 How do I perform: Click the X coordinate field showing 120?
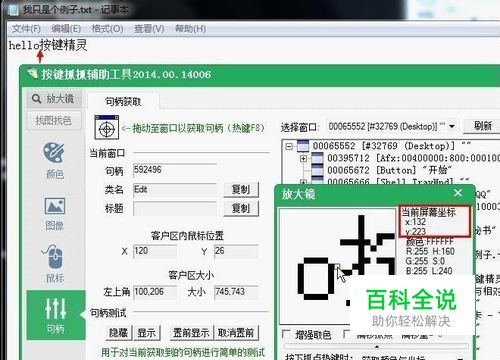pos(155,251)
